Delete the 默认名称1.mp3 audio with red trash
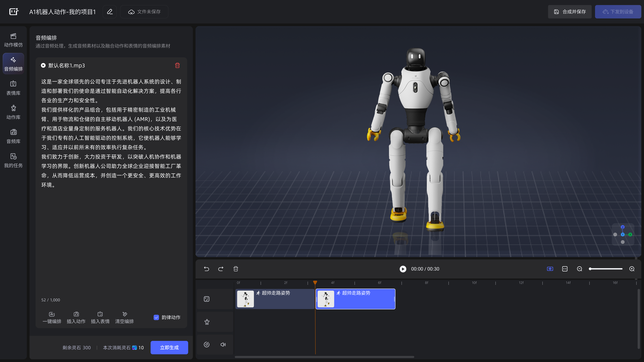The width and height of the screenshot is (644, 362). 177,66
